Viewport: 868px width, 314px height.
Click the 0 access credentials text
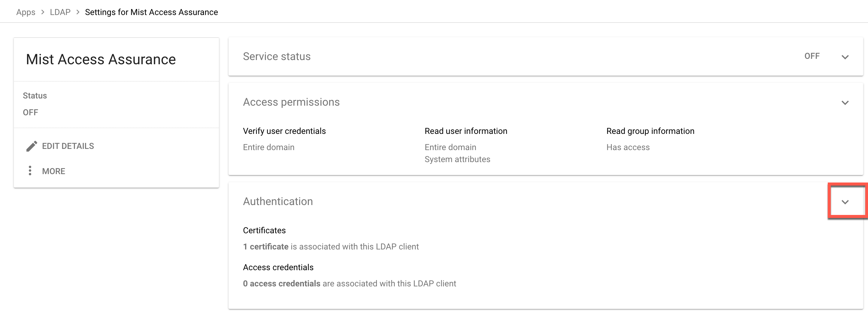[x=281, y=283]
